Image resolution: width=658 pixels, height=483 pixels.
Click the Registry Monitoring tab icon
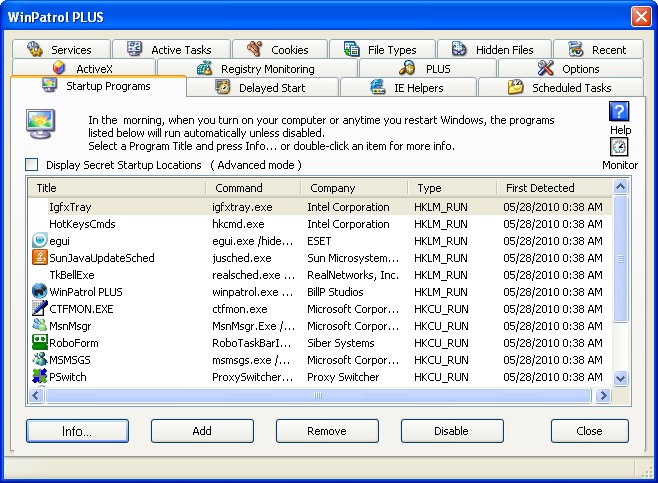tap(204, 68)
